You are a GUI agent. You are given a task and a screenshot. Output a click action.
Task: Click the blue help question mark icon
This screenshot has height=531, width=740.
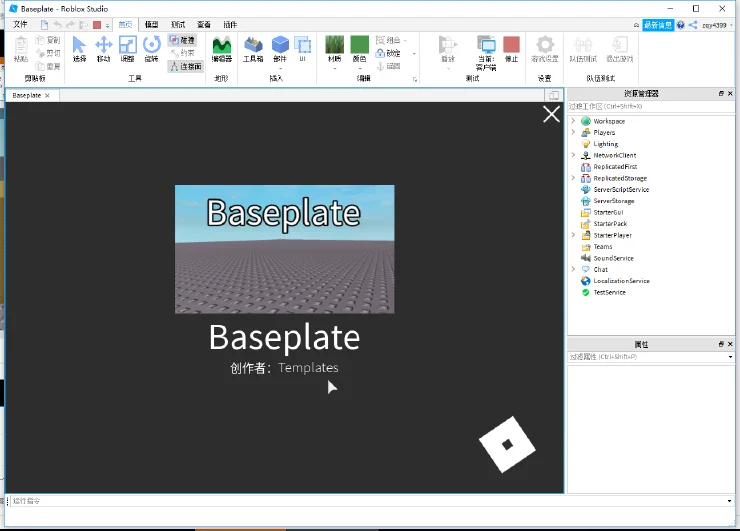point(680,25)
